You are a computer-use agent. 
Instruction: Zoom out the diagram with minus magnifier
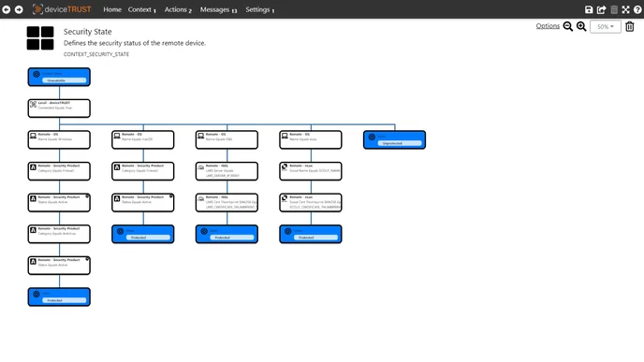pyautogui.click(x=568, y=27)
